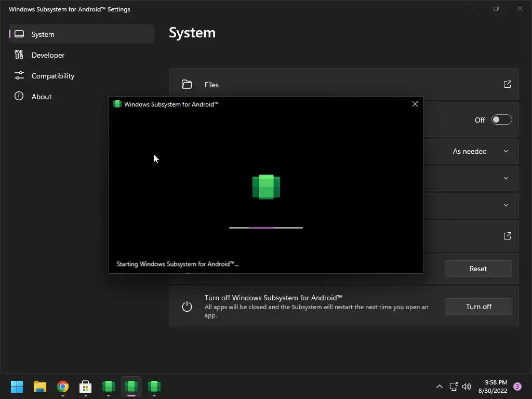Click the volume speaker tray icon
The width and height of the screenshot is (532, 399).
(467, 387)
